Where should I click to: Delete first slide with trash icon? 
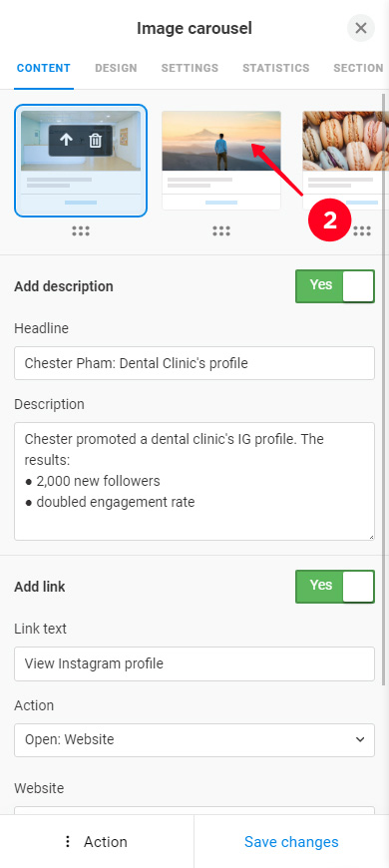[95, 140]
